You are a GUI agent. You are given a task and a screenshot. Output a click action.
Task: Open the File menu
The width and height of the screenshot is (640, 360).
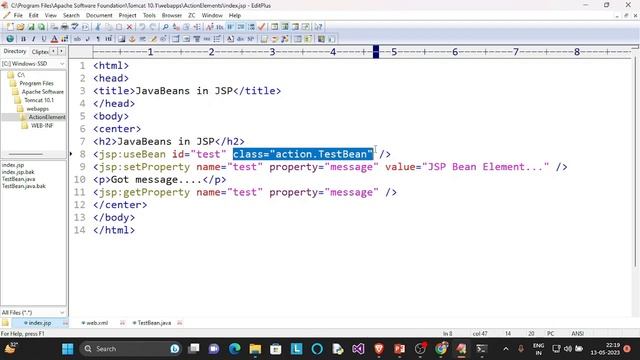[18, 16]
